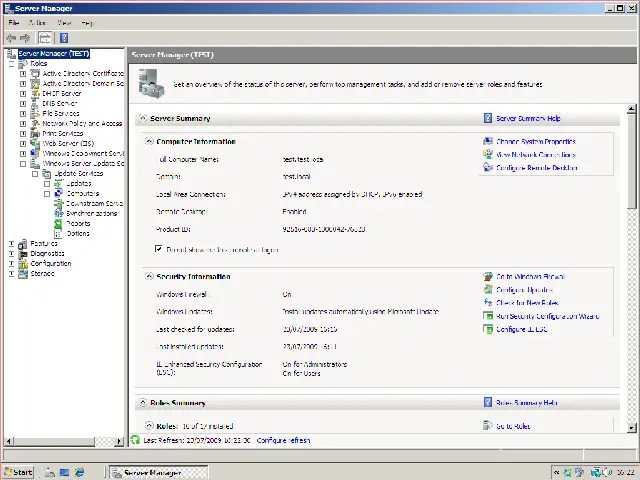Screen dimensions: 640x480
Task: Click Configure Remote Desktop link
Action: coord(537,168)
